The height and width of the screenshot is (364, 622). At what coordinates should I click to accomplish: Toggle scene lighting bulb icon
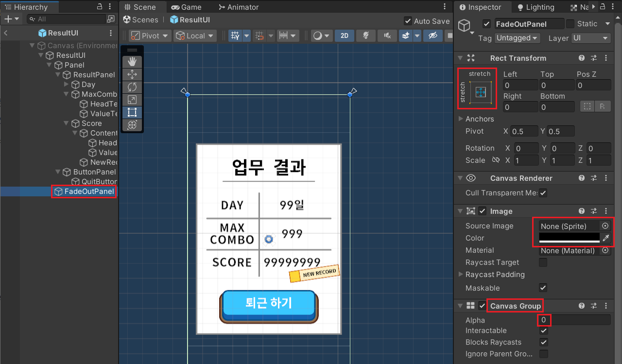pos(366,35)
